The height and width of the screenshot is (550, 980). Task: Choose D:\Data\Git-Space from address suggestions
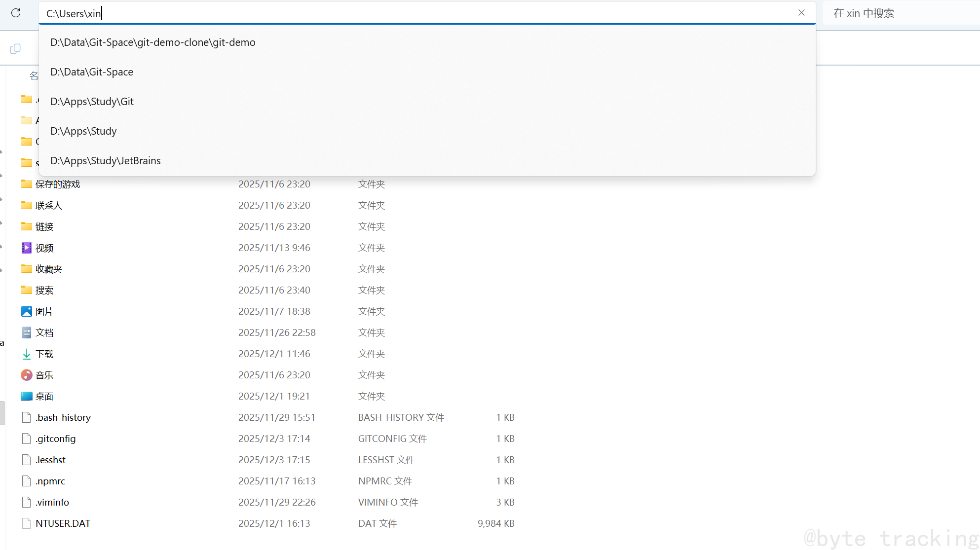pyautogui.click(x=92, y=72)
